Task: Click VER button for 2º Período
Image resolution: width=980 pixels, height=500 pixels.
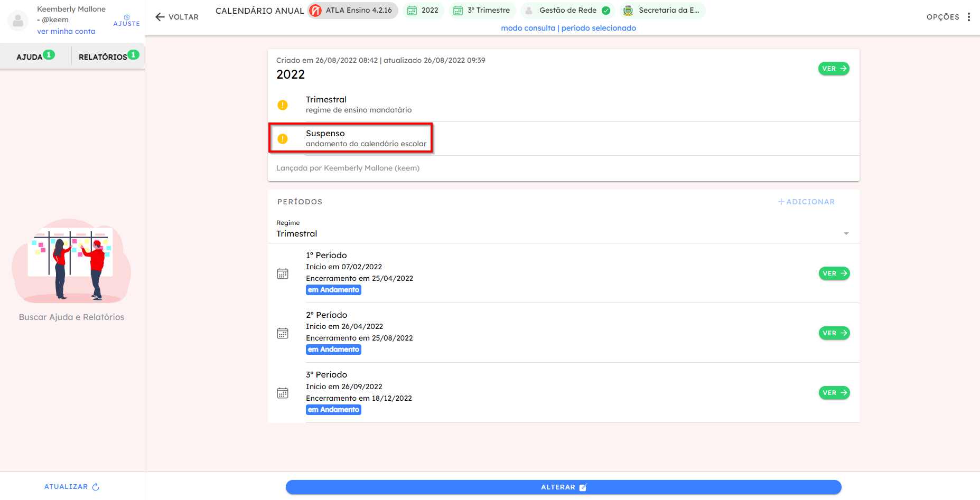Action: (x=834, y=333)
